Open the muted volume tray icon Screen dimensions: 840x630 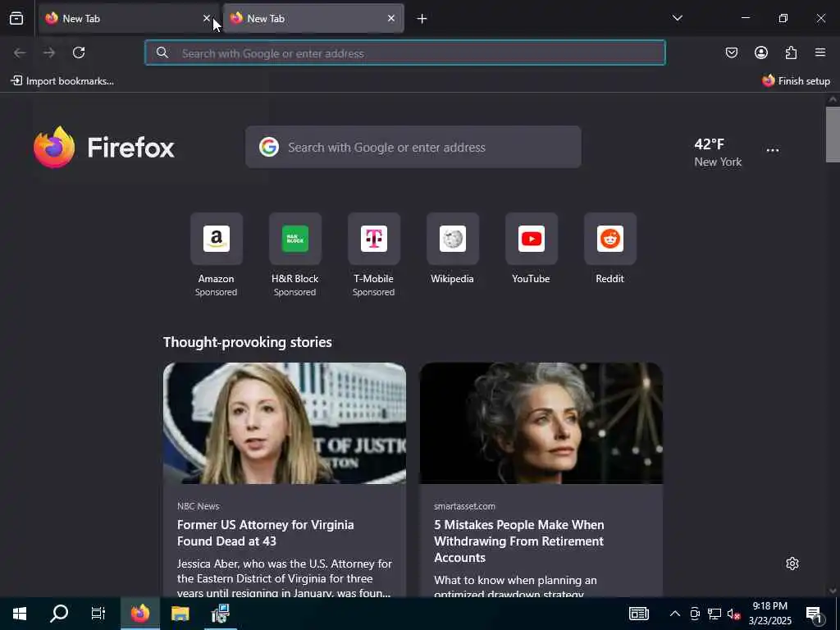click(x=733, y=614)
